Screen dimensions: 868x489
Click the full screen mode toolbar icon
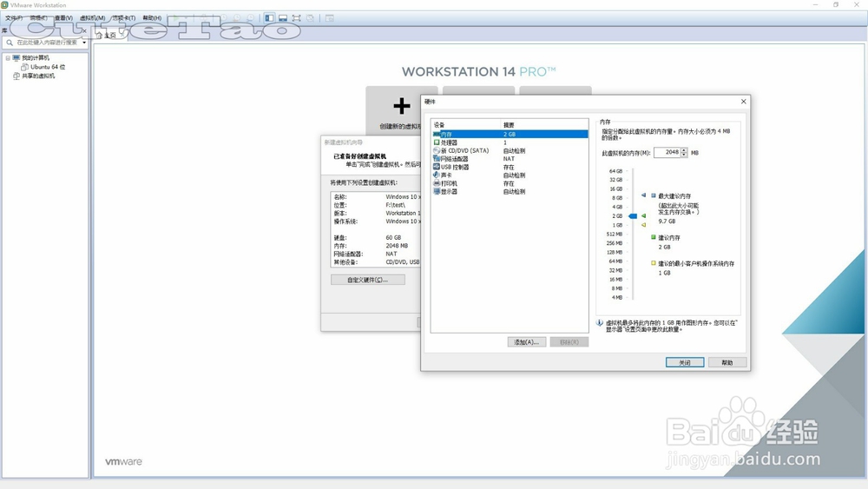[x=297, y=17]
